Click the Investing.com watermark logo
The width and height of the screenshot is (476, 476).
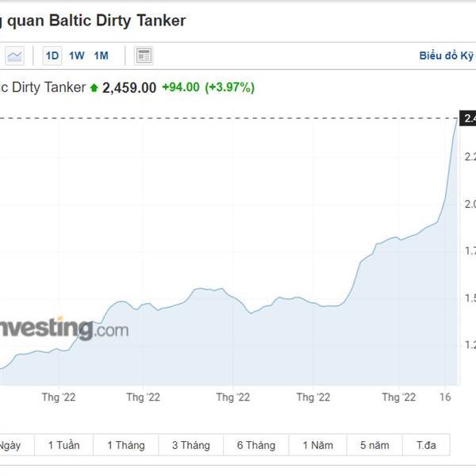click(x=63, y=328)
